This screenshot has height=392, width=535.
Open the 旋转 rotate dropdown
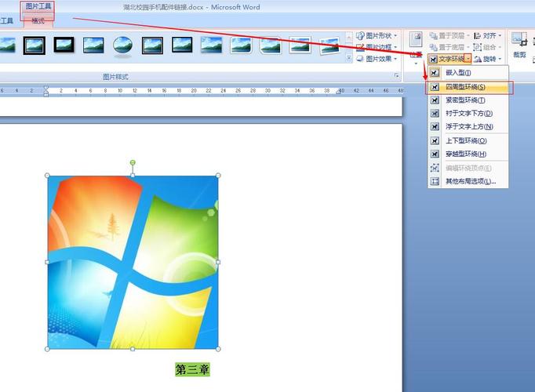(487, 59)
